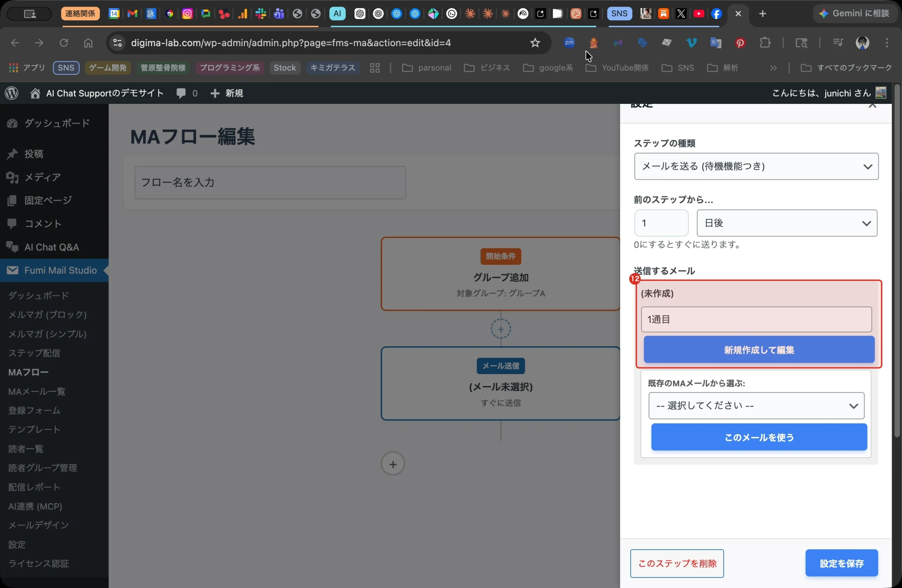Open 選択してください existing mail dropdown

tap(756, 406)
